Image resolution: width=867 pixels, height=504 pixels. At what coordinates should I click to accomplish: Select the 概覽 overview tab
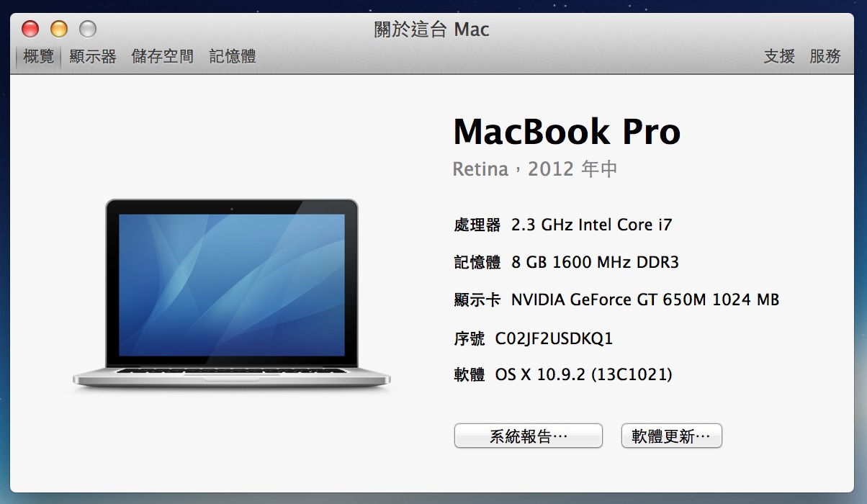tap(38, 57)
